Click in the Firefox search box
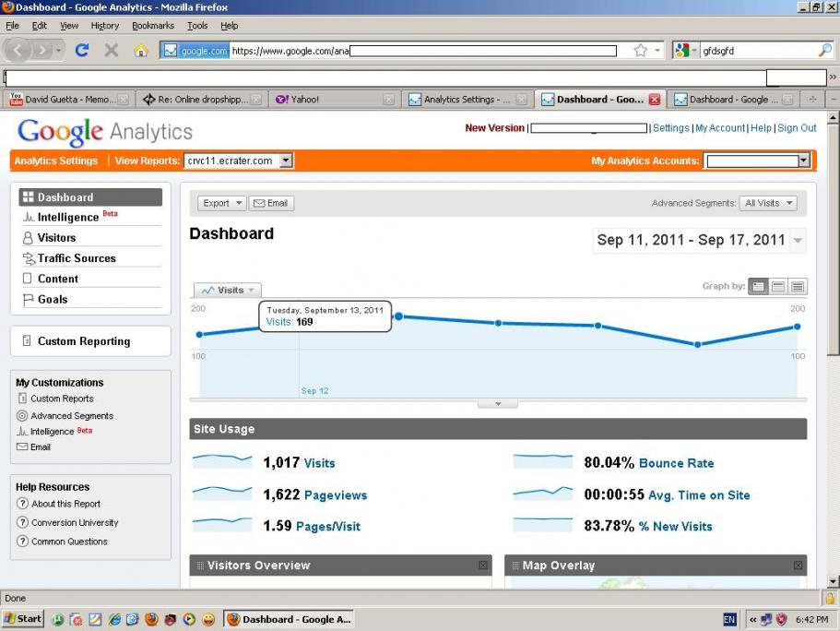This screenshot has width=840, height=631. pyautogui.click(x=758, y=51)
